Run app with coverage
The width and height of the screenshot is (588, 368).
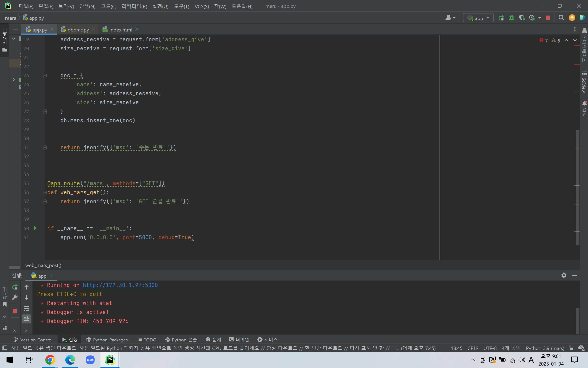coord(522,18)
